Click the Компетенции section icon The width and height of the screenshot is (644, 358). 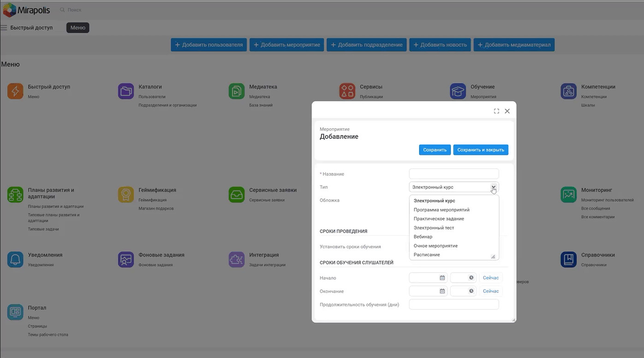(x=568, y=91)
